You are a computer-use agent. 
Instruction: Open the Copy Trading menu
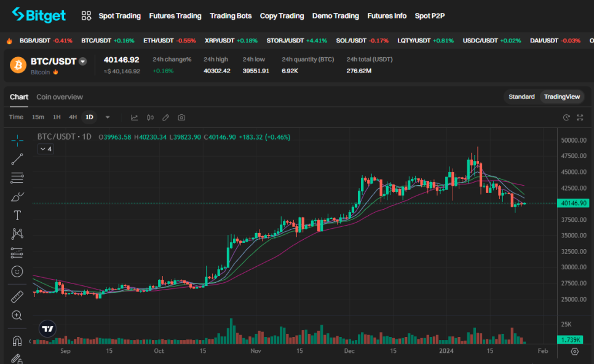click(282, 16)
